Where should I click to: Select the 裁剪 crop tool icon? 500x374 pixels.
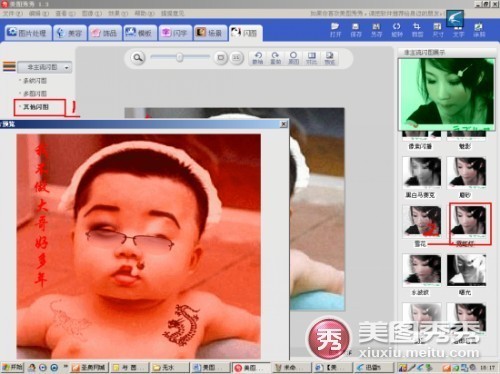417,30
